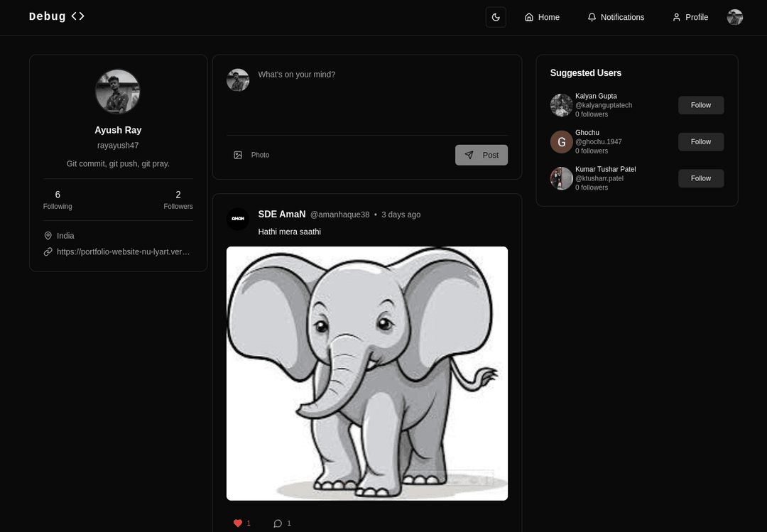Follow Kumar Tushar Patel
The width and height of the screenshot is (767, 532).
(700, 178)
